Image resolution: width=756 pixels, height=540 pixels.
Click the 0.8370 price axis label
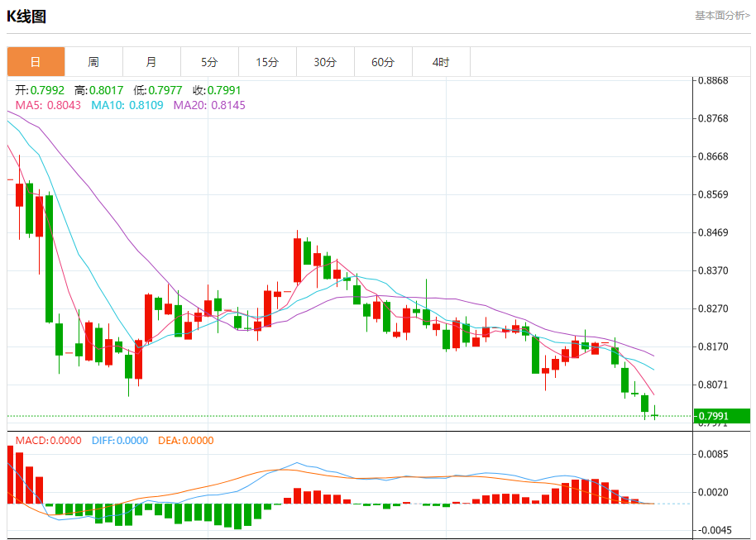[713, 270]
